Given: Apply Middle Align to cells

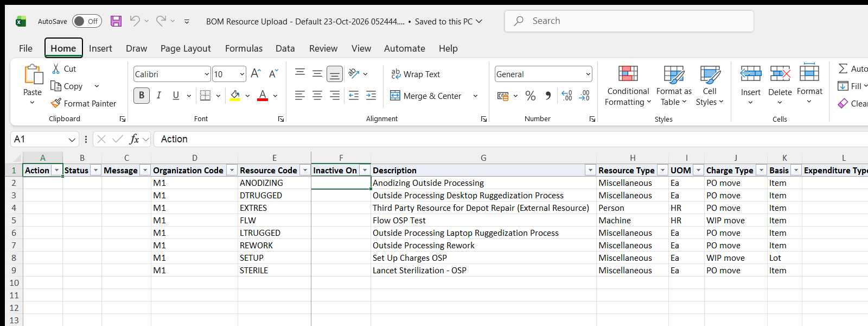Looking at the screenshot, I should [x=317, y=73].
